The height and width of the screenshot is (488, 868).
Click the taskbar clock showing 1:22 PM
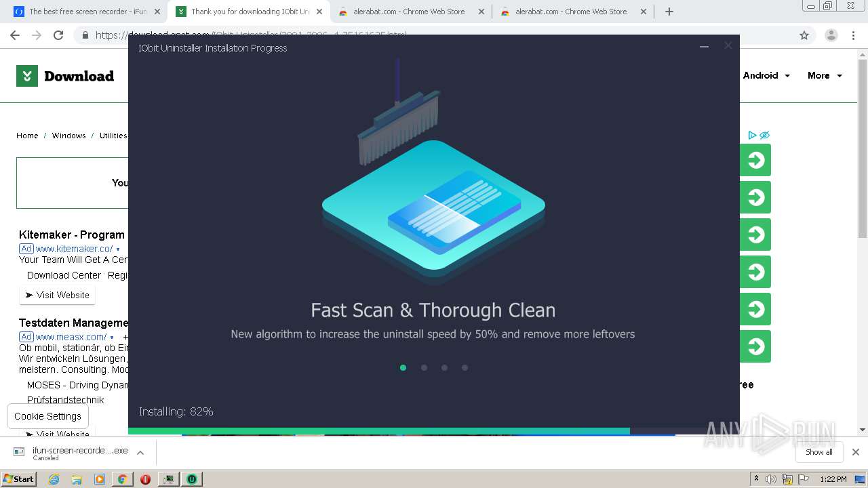coord(833,479)
